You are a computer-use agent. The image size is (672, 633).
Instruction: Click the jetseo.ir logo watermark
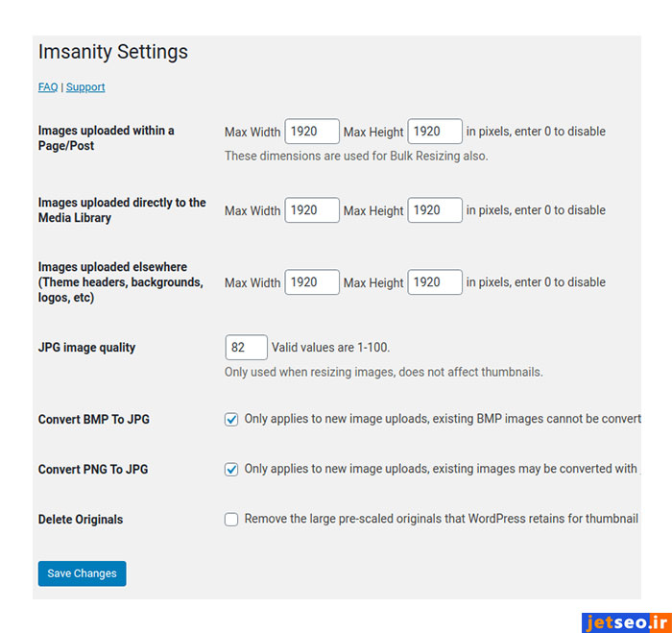point(624,622)
